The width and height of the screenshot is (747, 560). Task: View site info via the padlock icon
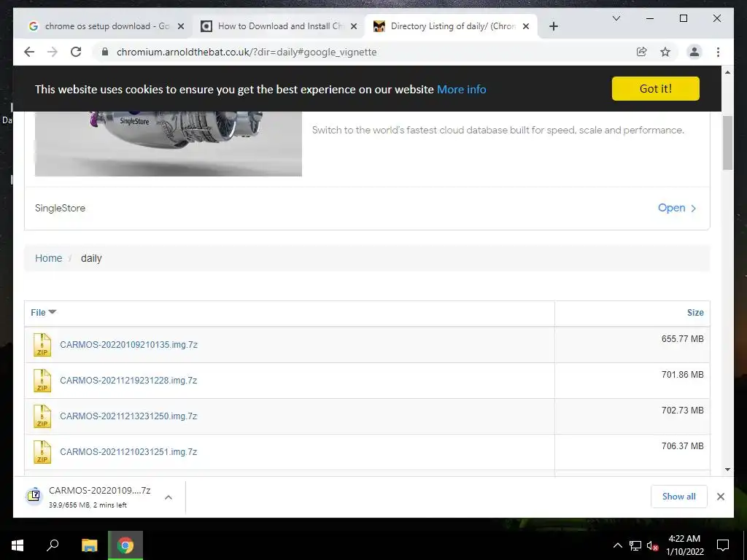coord(105,52)
